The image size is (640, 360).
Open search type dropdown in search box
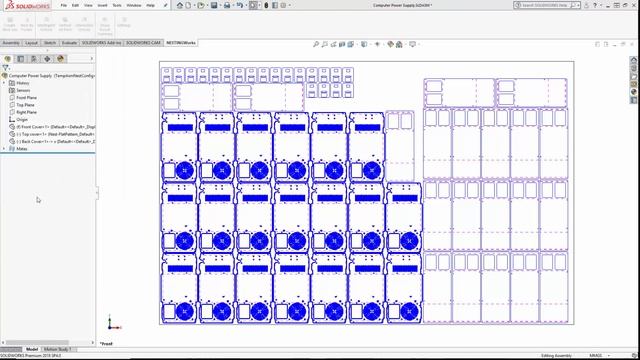[x=579, y=5]
